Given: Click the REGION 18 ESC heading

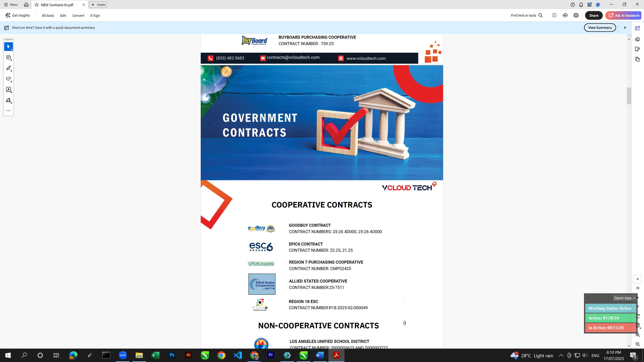Looking at the screenshot, I should [304, 301].
